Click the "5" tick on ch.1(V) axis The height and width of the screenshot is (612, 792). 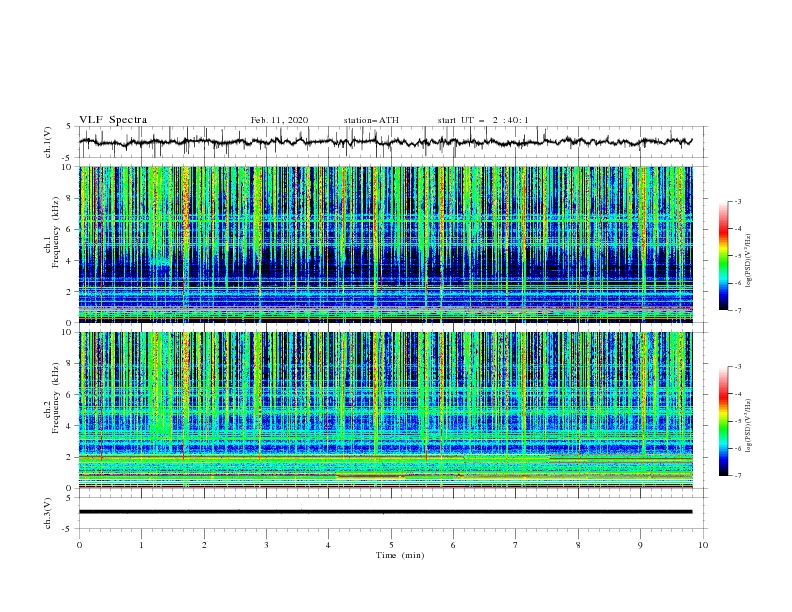(x=70, y=127)
